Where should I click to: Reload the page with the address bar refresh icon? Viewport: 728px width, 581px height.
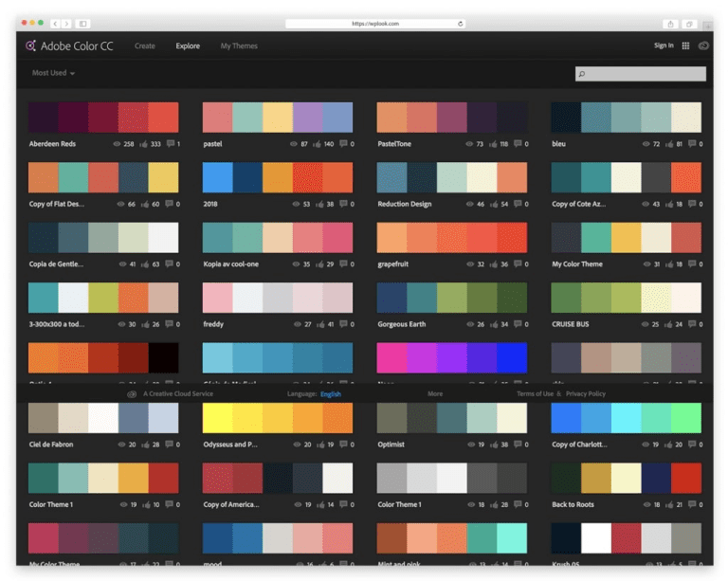pos(461,24)
